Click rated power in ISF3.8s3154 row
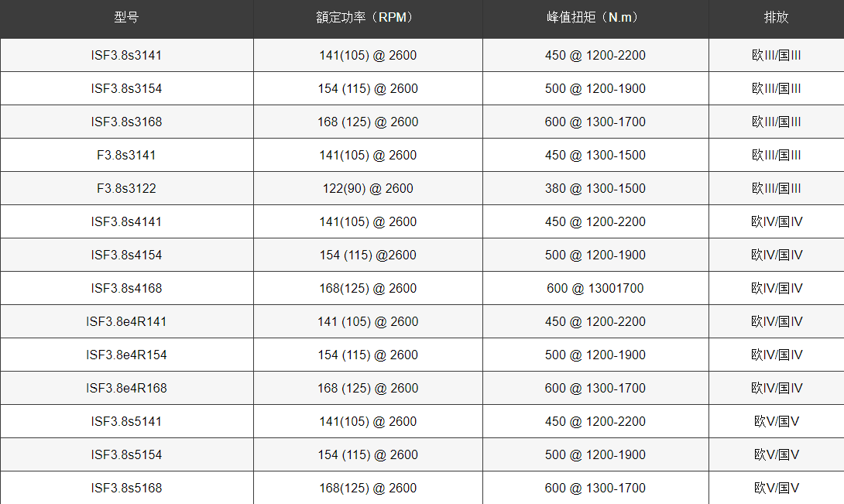This screenshot has width=844, height=504. tap(368, 89)
